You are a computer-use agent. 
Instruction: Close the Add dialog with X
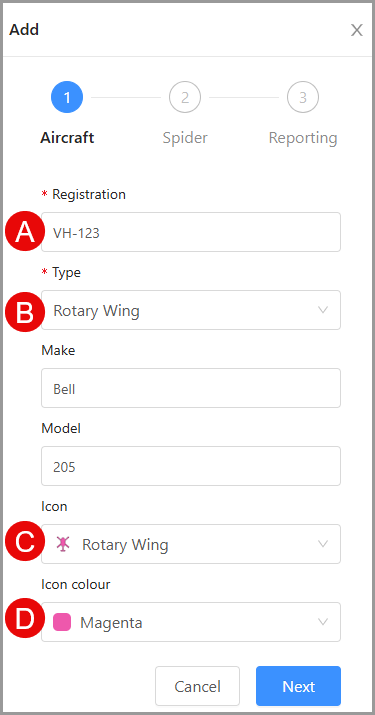(x=356, y=30)
